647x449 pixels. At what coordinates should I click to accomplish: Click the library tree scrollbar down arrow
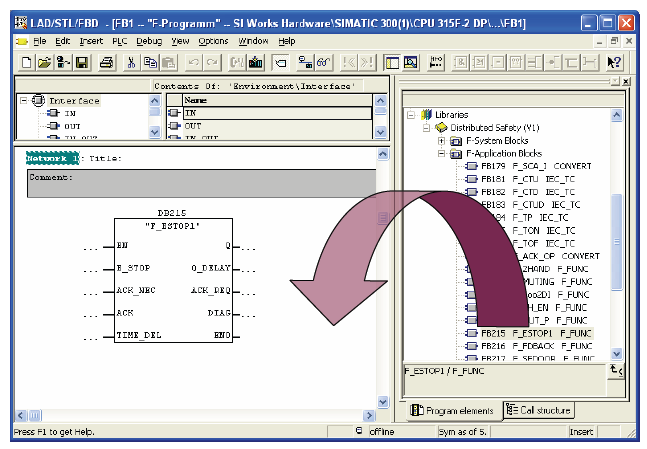coord(616,354)
